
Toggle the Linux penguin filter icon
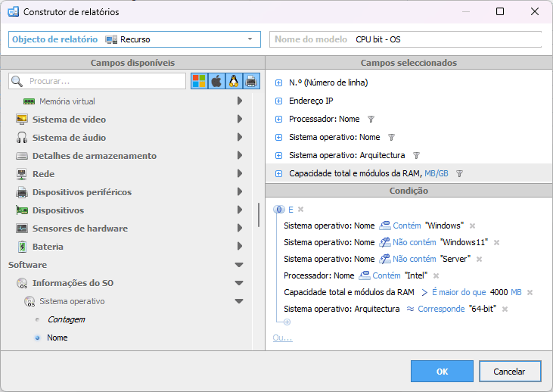[x=234, y=81]
